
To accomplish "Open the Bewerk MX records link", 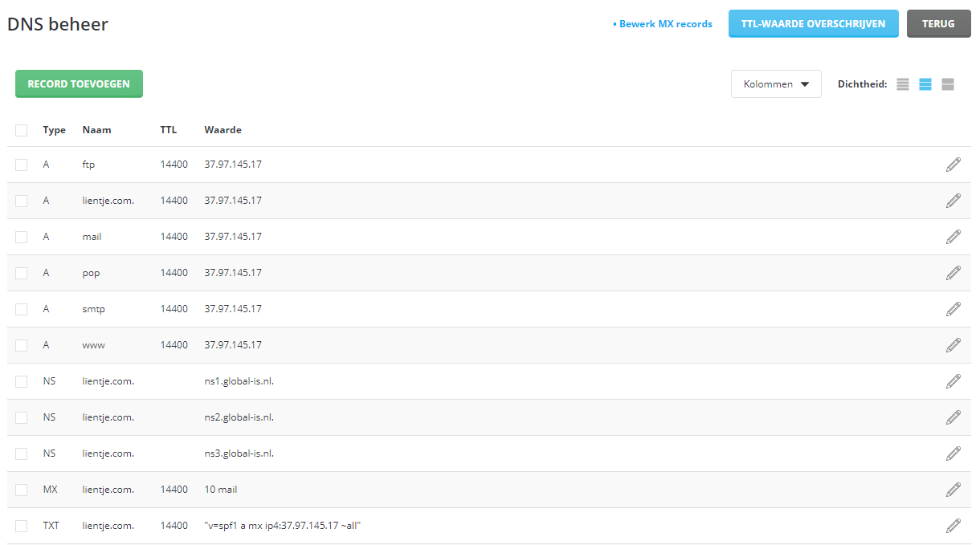I will [x=665, y=24].
